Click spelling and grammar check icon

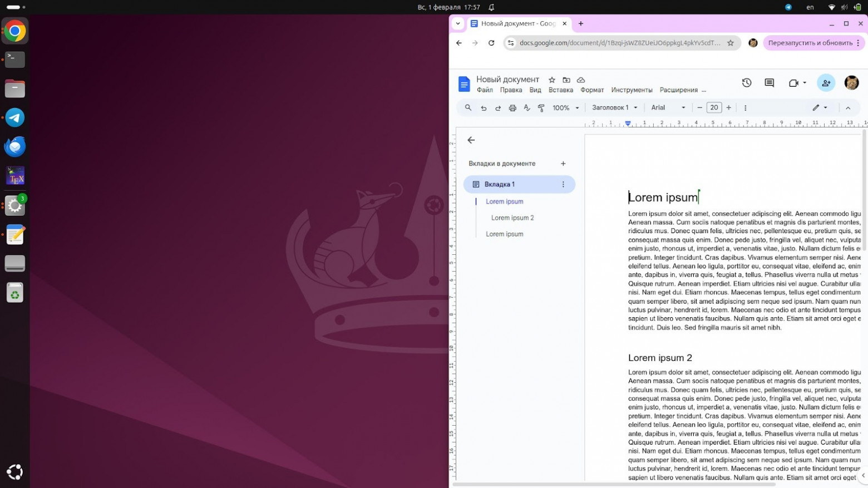[527, 108]
